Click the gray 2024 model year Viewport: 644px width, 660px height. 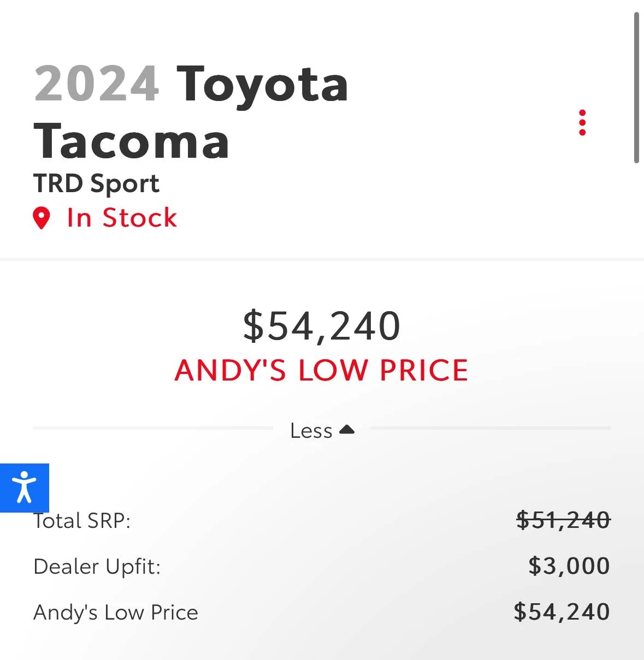(x=97, y=84)
